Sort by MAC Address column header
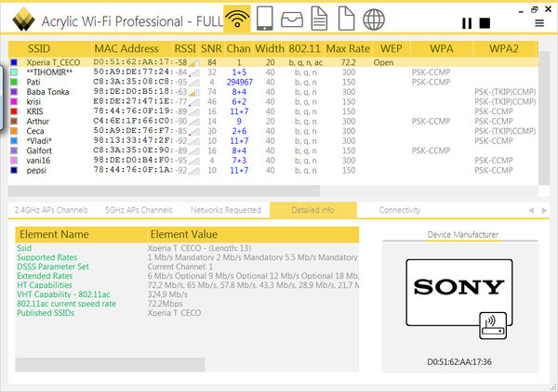 pyautogui.click(x=132, y=48)
